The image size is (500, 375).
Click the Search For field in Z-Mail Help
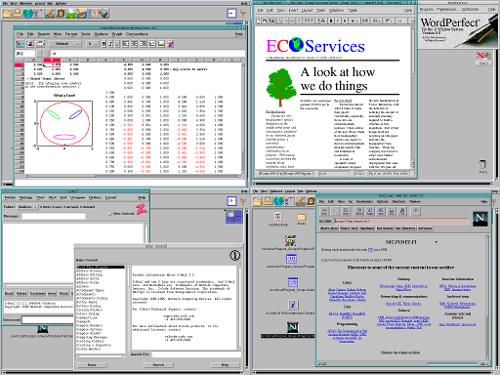point(196,354)
